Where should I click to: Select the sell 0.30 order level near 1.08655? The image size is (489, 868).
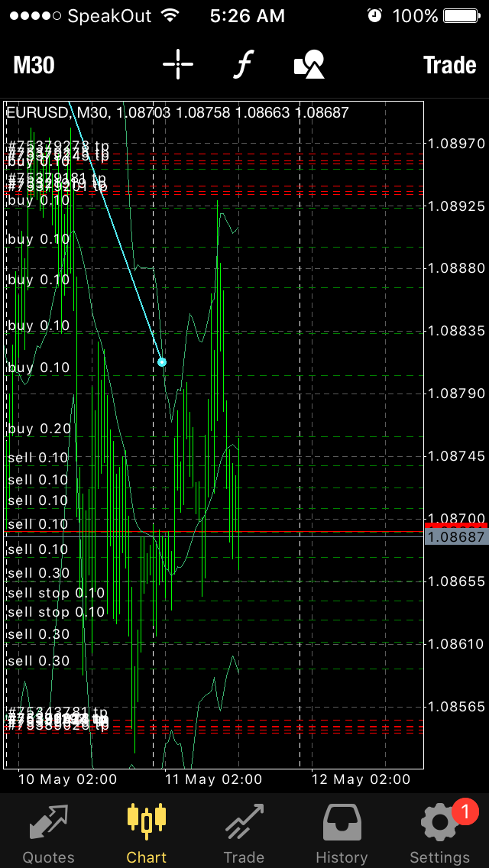tap(39, 573)
